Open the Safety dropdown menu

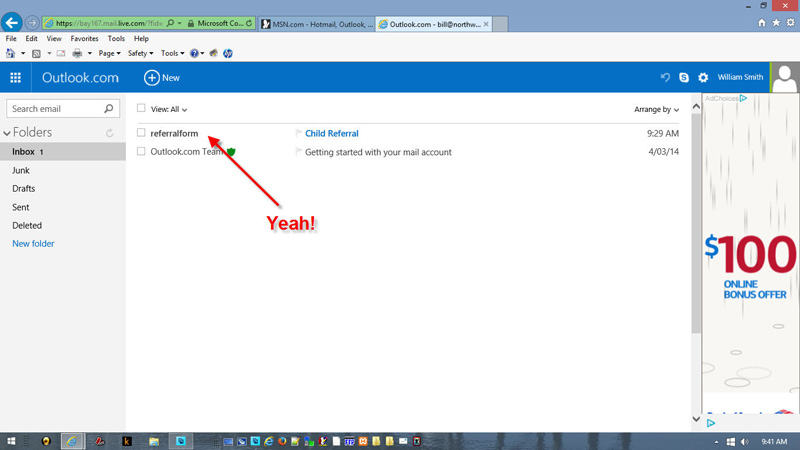tap(140, 53)
